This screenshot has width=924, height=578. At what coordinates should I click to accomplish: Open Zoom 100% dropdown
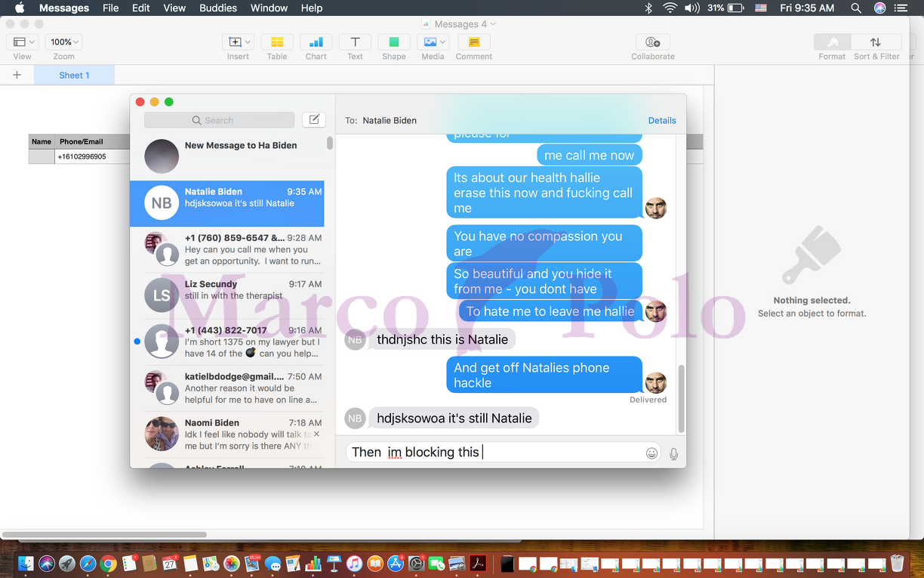click(x=63, y=42)
